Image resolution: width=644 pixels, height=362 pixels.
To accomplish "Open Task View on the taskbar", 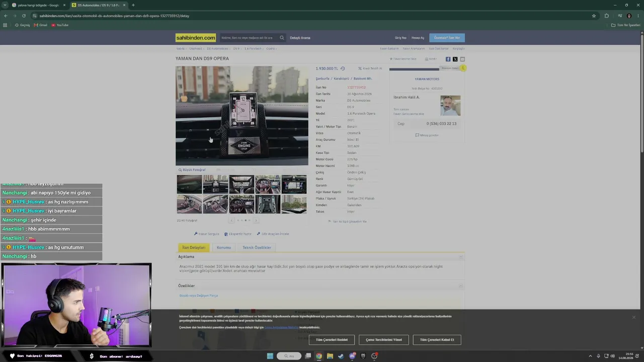I will (x=308, y=356).
